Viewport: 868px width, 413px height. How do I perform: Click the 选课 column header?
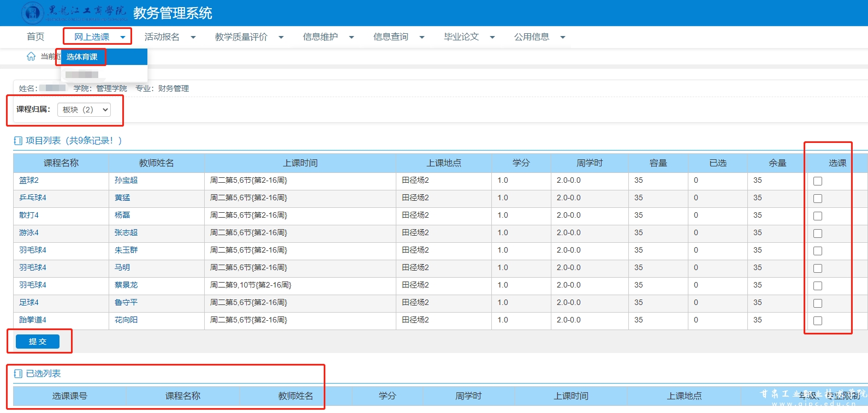tap(837, 163)
